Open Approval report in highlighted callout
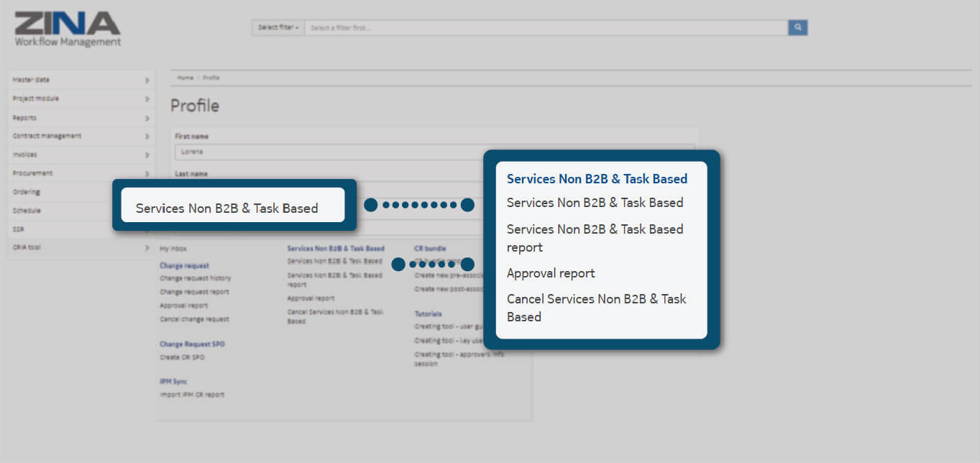The height and width of the screenshot is (463, 980). point(551,273)
